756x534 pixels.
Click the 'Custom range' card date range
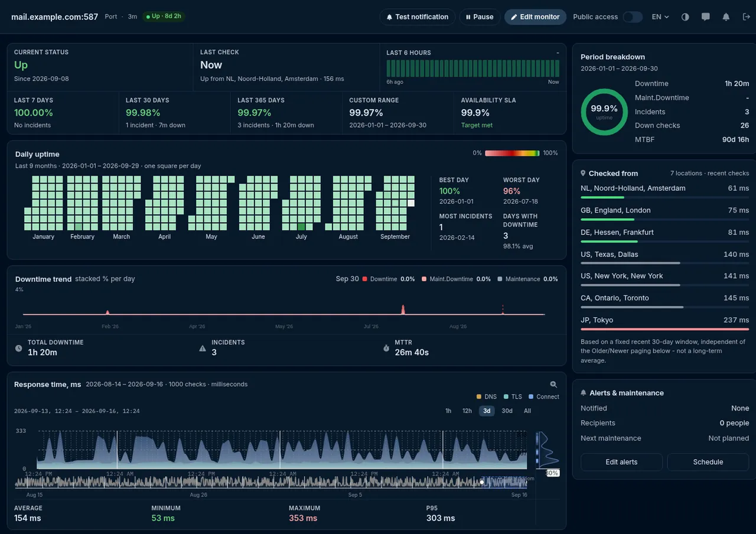387,125
